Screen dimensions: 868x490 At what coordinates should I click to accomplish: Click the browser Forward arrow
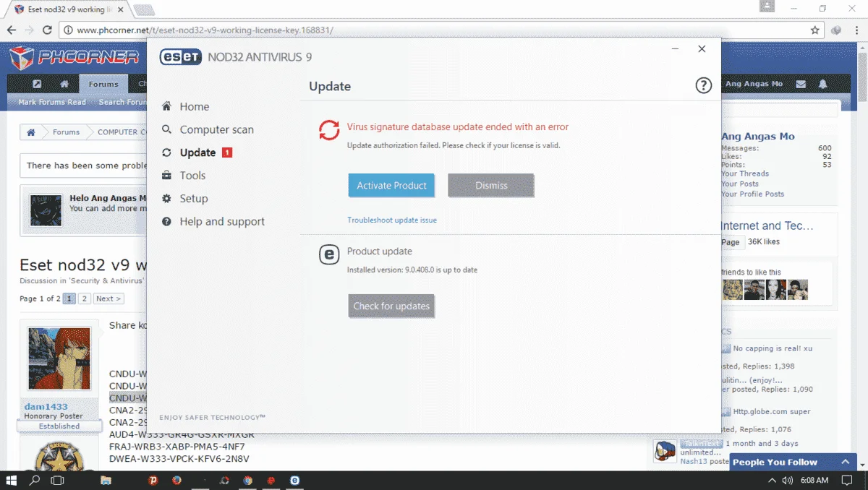(x=29, y=30)
